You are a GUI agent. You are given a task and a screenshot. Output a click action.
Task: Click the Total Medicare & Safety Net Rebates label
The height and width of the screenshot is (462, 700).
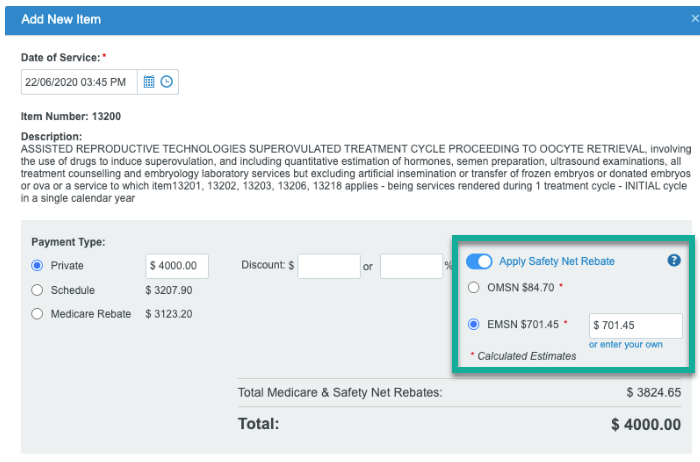[x=340, y=392]
